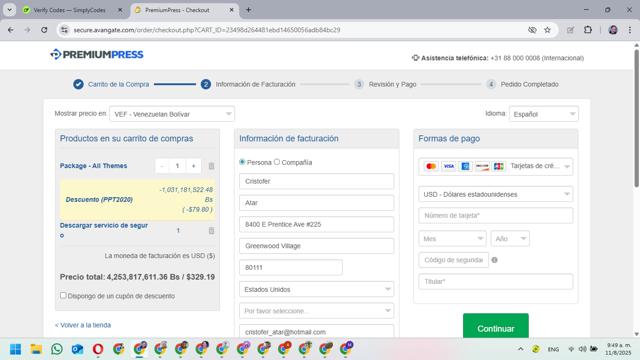
Task: Open Windows Start menu
Action: click(16, 349)
